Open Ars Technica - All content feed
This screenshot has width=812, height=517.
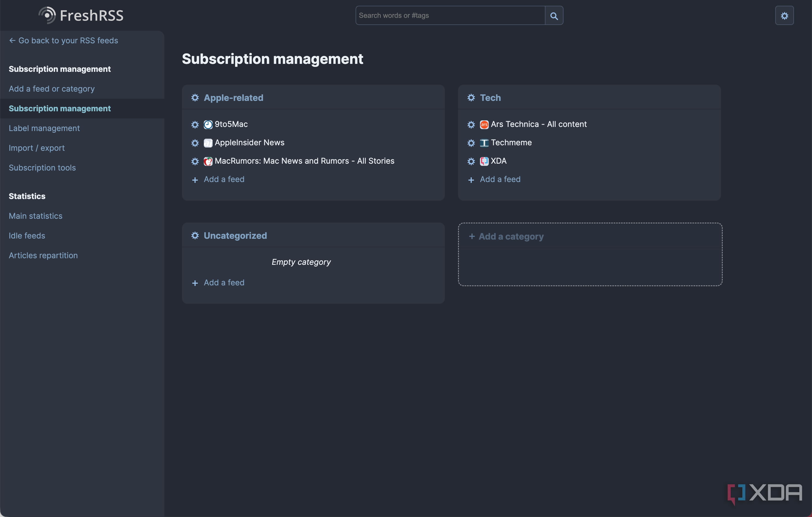click(x=539, y=124)
